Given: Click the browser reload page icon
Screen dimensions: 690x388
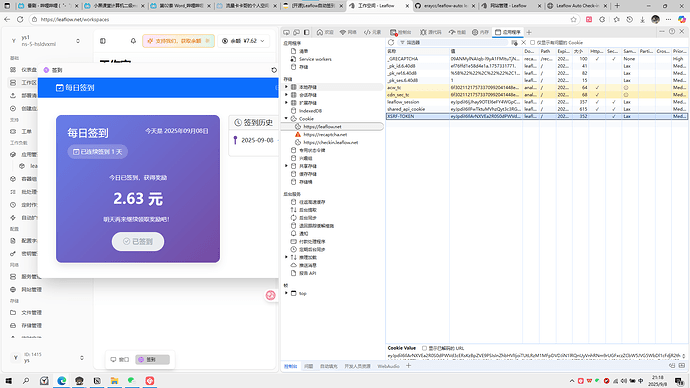Looking at the screenshot, I should pyautogui.click(x=20, y=19).
